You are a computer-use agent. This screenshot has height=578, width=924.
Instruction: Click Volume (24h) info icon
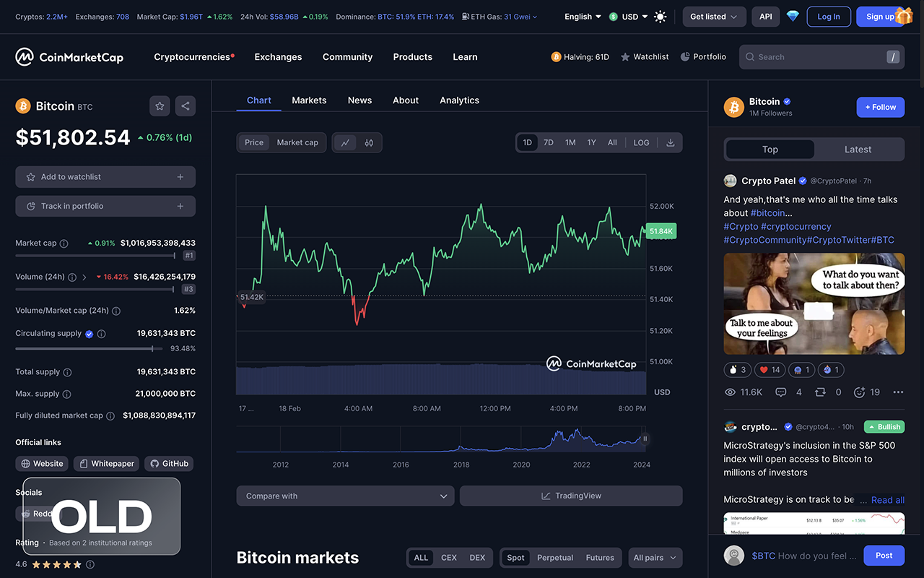point(72,277)
